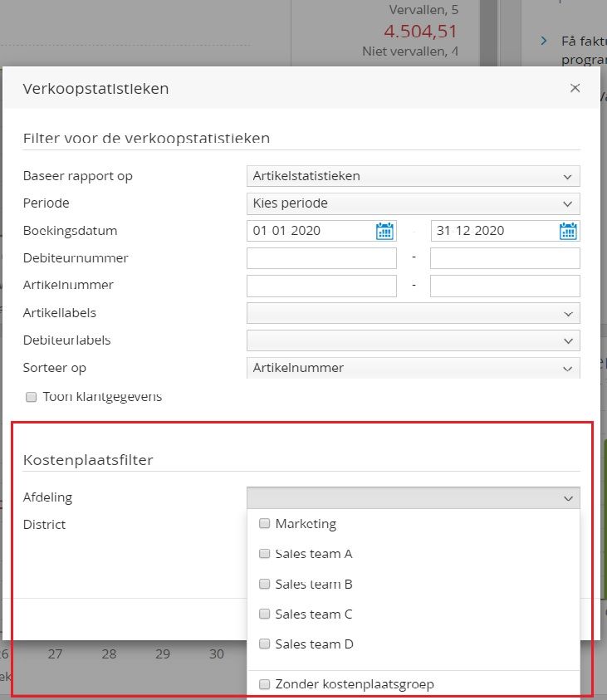Tick the Toon klantgegevens checkbox
The image size is (607, 700).
click(31, 397)
